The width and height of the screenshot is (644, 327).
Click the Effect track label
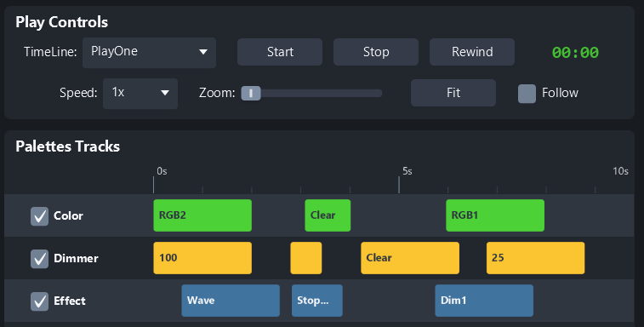(70, 301)
